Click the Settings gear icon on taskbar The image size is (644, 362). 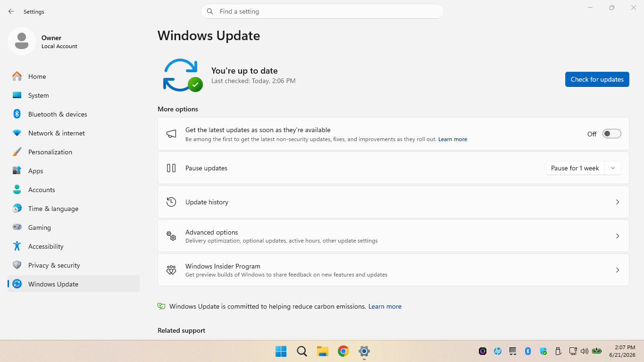point(364,351)
